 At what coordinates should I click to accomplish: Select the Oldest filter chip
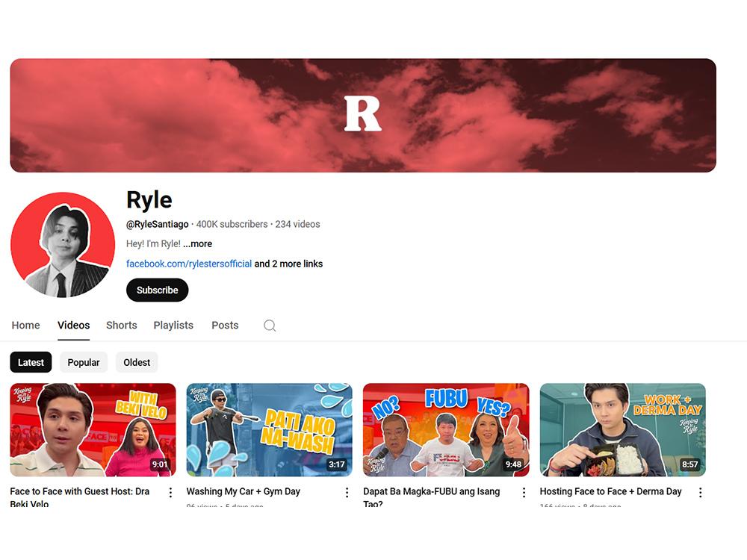tap(137, 362)
